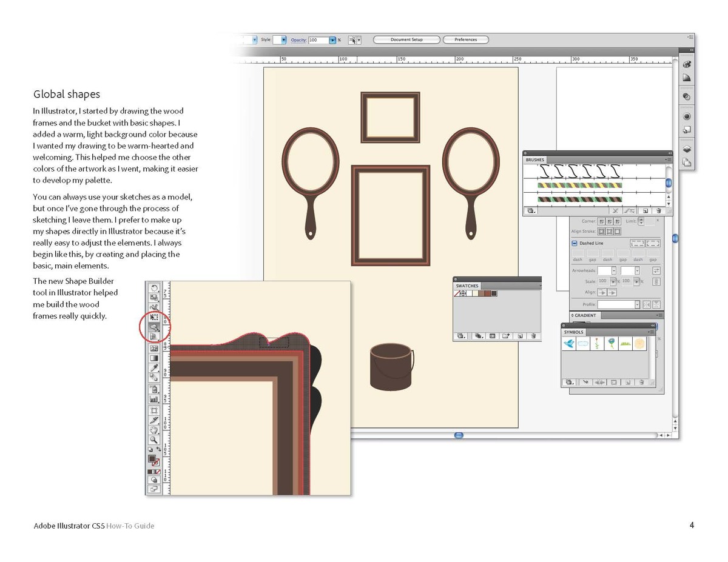Switch to the Swatches tab
Image resolution: width=728 pixels, height=562 pixels.
(x=467, y=286)
